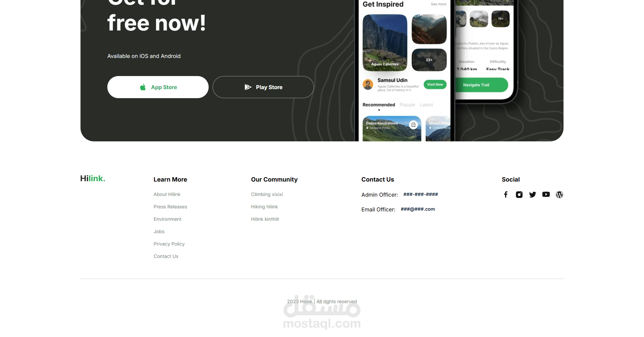
Task: Click the Contact Us column heading
Action: pyautogui.click(x=378, y=180)
